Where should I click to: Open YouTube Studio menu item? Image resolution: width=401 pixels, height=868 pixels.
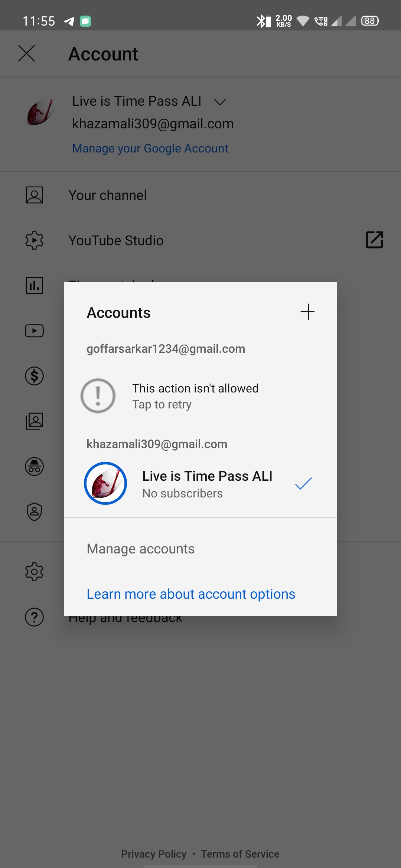click(x=200, y=240)
